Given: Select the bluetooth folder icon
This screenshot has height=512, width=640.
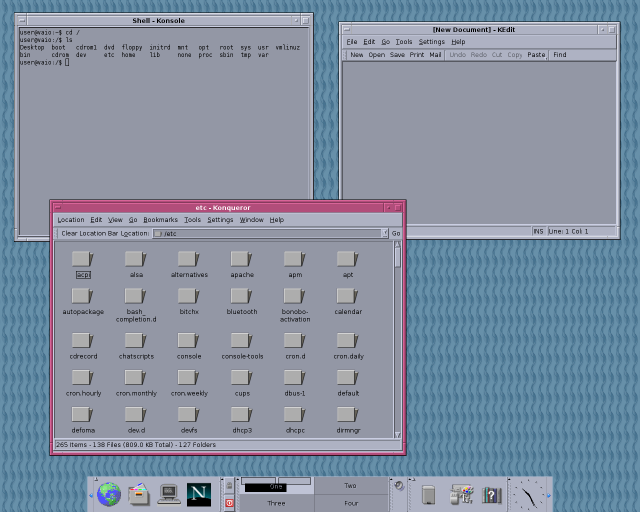Looking at the screenshot, I should click(242, 296).
